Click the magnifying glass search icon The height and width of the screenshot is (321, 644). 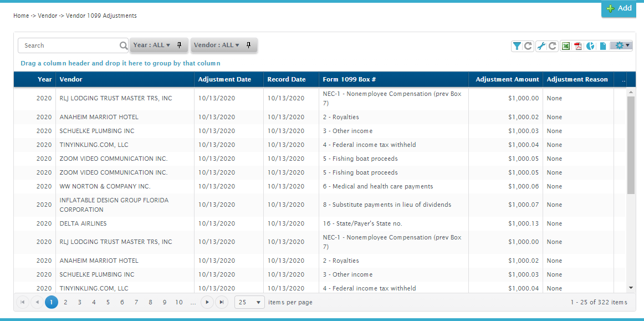(x=124, y=45)
